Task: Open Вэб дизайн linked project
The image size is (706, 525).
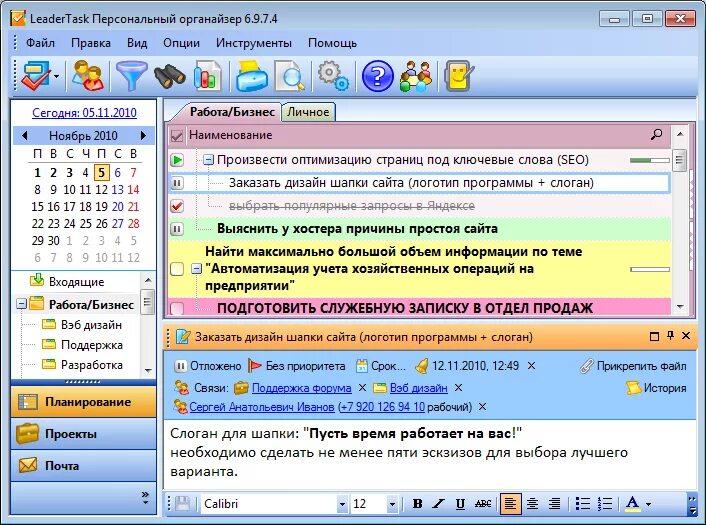Action: point(418,388)
